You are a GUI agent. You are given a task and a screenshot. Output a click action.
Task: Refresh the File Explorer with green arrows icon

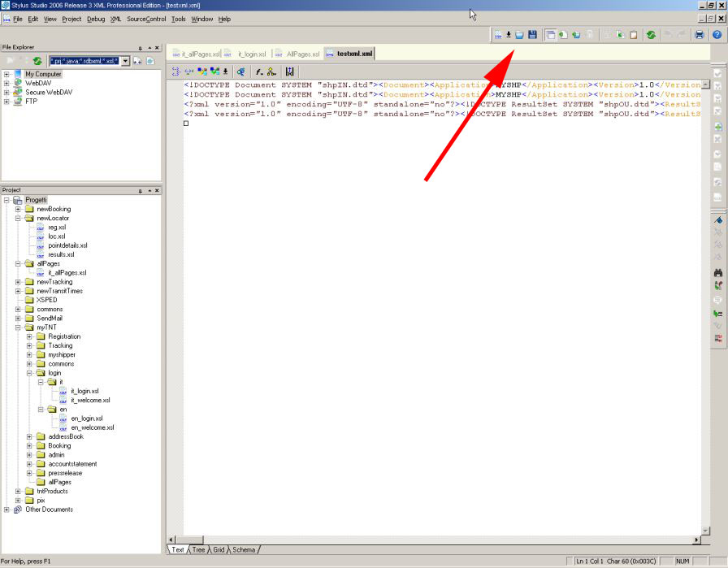click(x=37, y=61)
